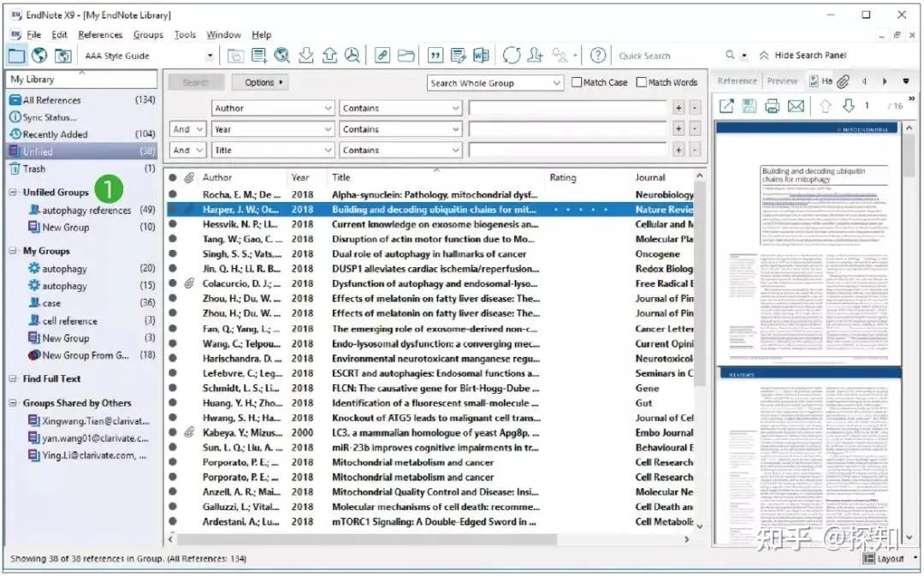Switch to the Preview tab
The width and height of the screenshot is (924, 577).
coord(782,80)
